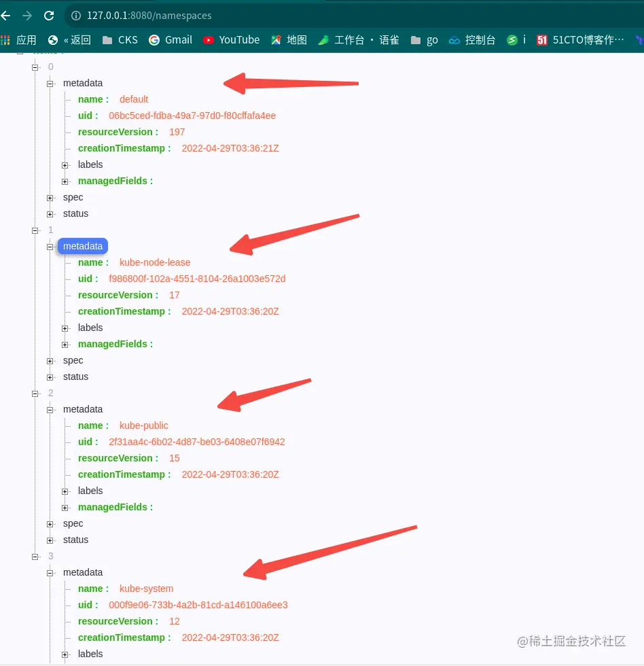Expand managedFields under kube-node-lease

coord(65,345)
